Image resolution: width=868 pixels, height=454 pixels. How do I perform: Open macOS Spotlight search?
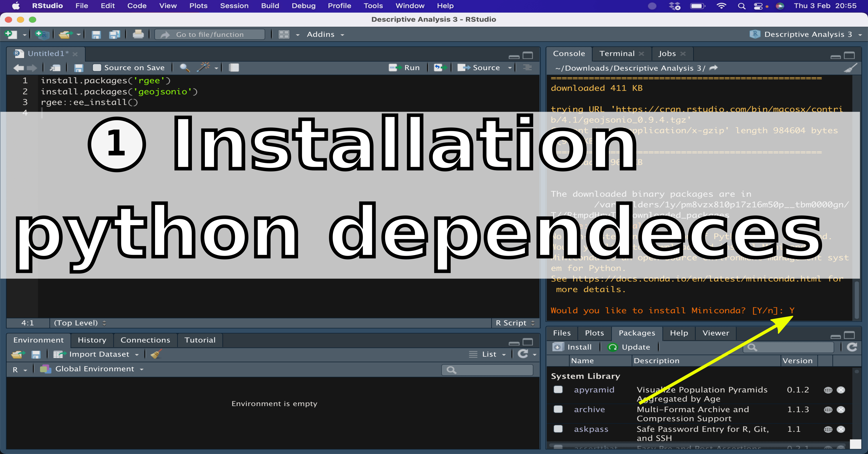pos(741,6)
